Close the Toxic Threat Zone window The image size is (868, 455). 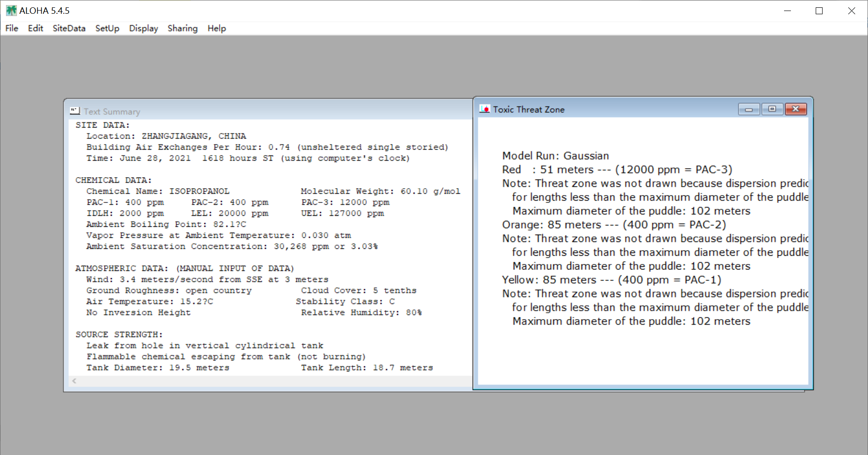(x=796, y=109)
